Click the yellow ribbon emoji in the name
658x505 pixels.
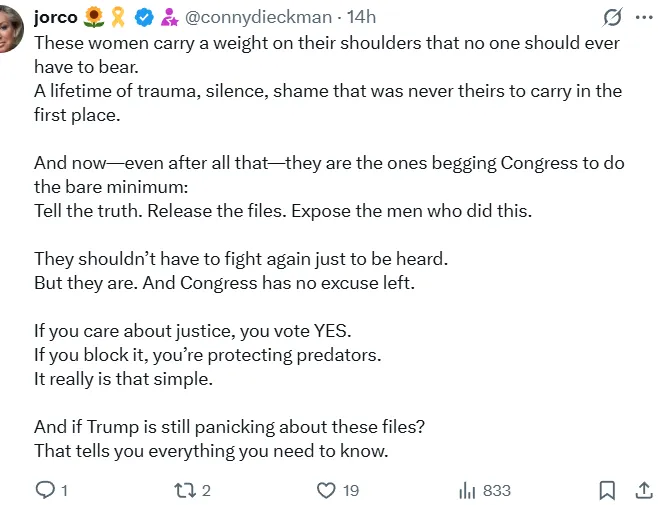pyautogui.click(x=118, y=18)
